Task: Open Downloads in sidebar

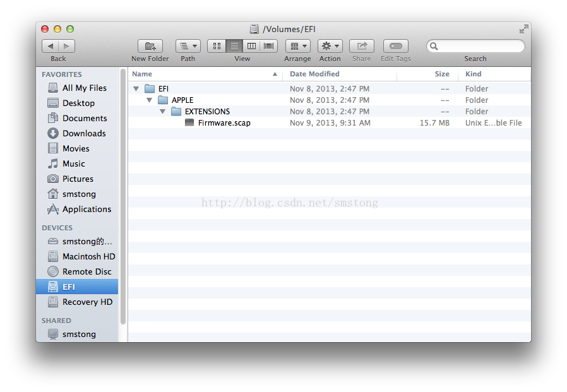Action: click(77, 133)
